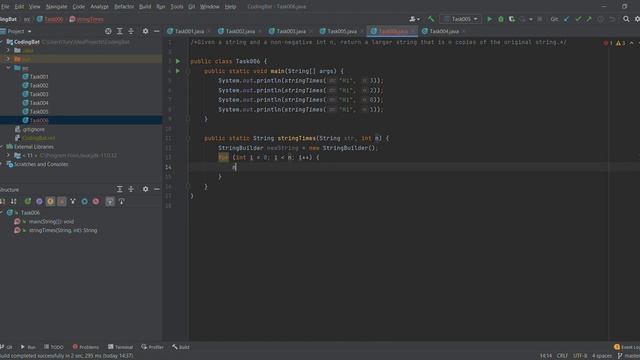Toggle Show Non-Public lock icon in Structure

(62, 201)
